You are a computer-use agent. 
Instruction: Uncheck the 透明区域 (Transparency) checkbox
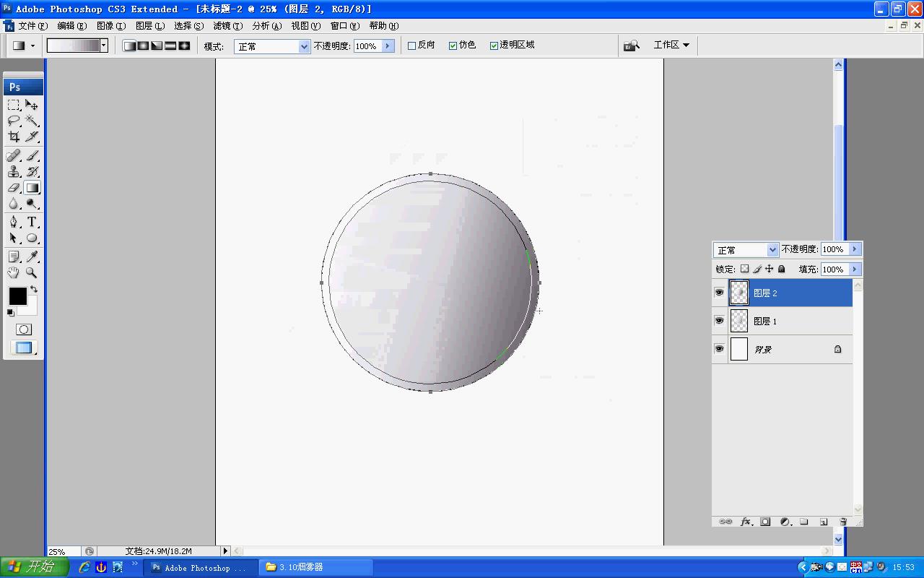(x=494, y=46)
